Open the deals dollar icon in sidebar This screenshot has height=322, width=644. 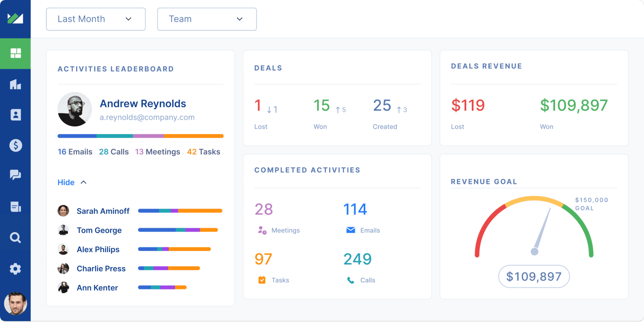click(x=15, y=146)
